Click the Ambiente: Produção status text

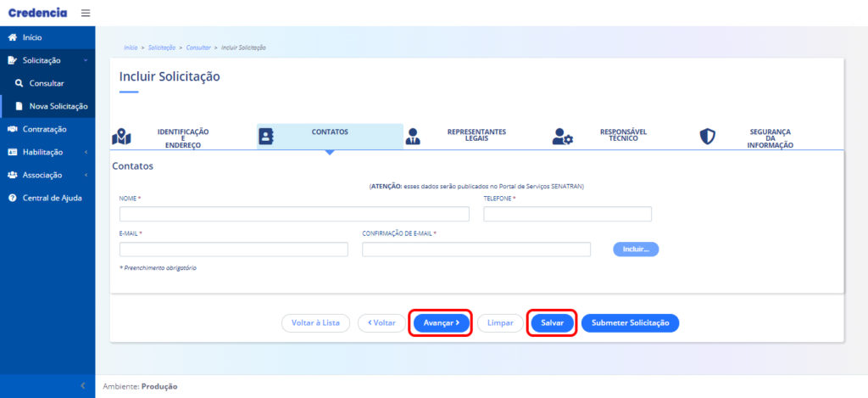pos(140,386)
